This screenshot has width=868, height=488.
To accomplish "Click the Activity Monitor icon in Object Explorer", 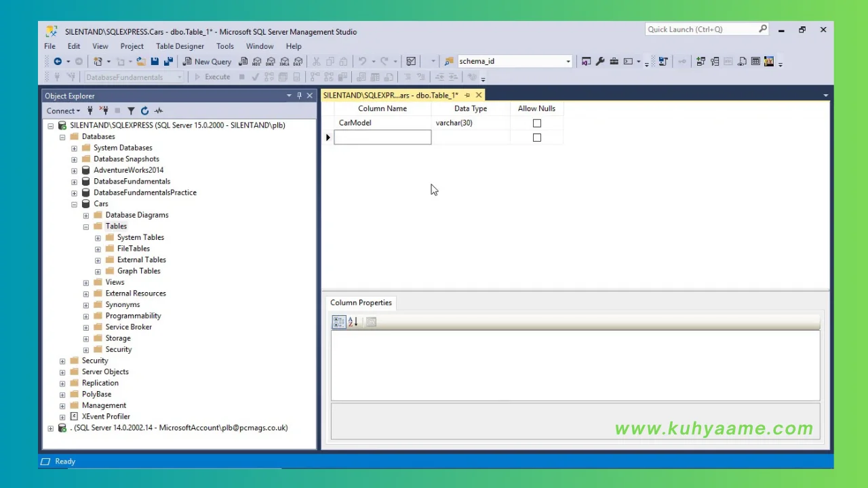I will (x=159, y=110).
